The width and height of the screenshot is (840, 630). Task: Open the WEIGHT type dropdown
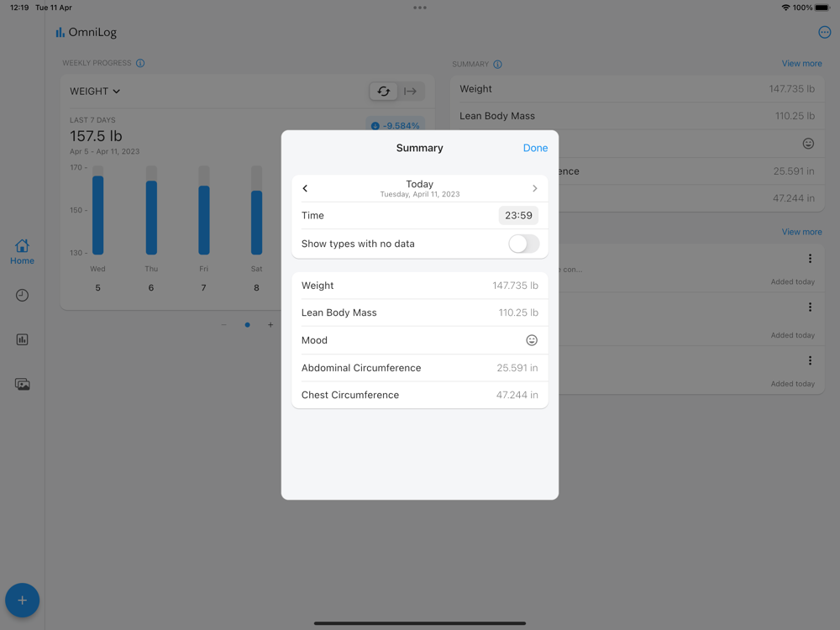pyautogui.click(x=95, y=91)
